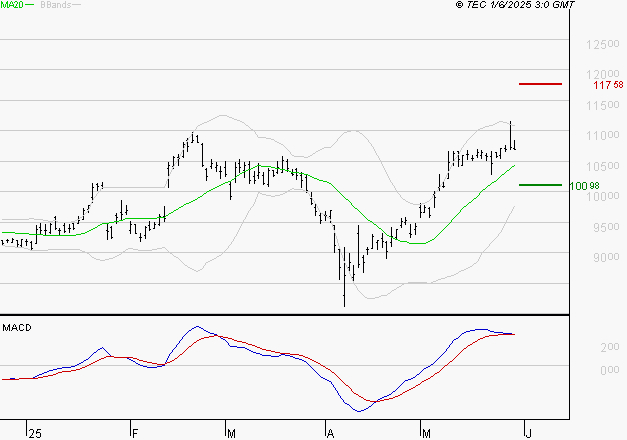The height and width of the screenshot is (440, 627).
Task: Click the 200 MACD axis label
Action: point(610,347)
